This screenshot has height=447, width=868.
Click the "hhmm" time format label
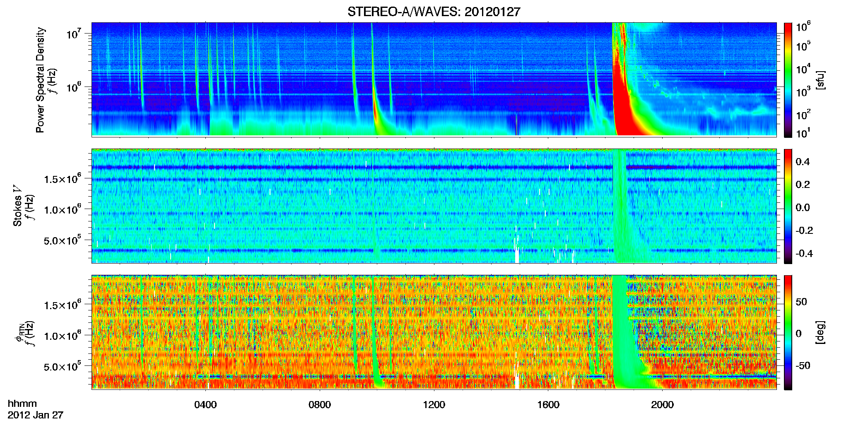click(22, 404)
